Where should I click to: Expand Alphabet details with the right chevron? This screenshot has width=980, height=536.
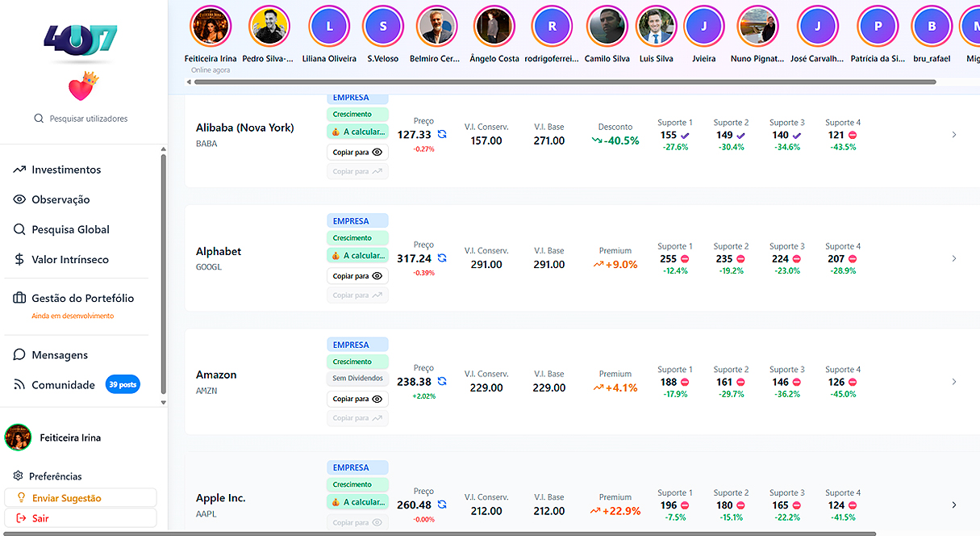point(953,258)
